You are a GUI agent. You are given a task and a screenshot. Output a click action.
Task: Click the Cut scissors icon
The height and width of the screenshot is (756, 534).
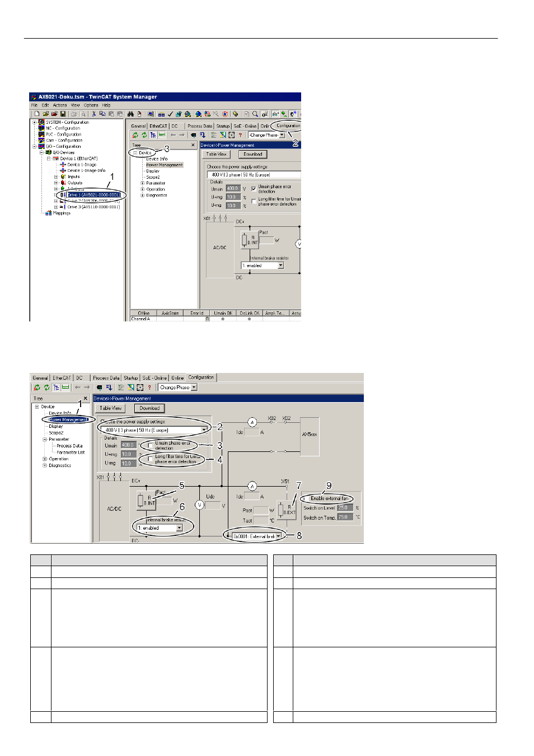[x=94, y=114]
